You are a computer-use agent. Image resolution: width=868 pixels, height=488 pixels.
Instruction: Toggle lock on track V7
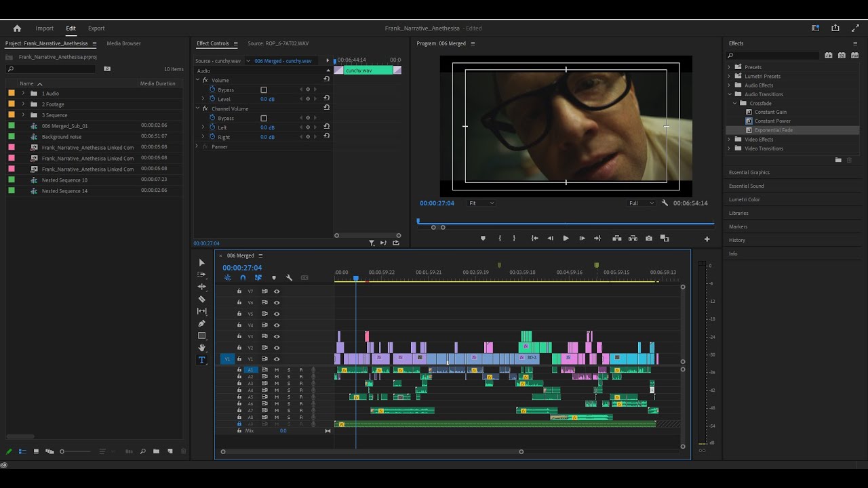(x=239, y=291)
